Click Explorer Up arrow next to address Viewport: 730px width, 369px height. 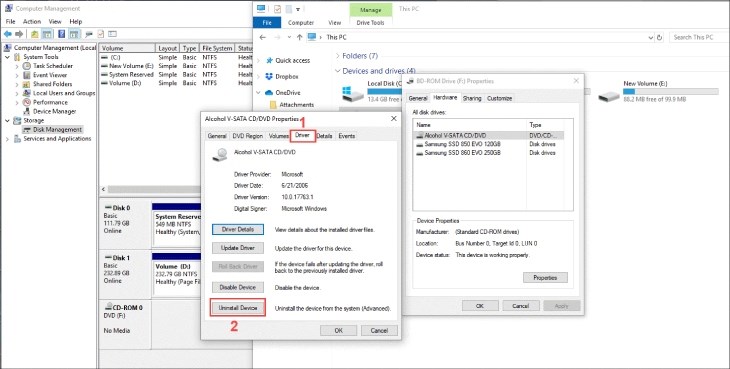tap(299, 37)
